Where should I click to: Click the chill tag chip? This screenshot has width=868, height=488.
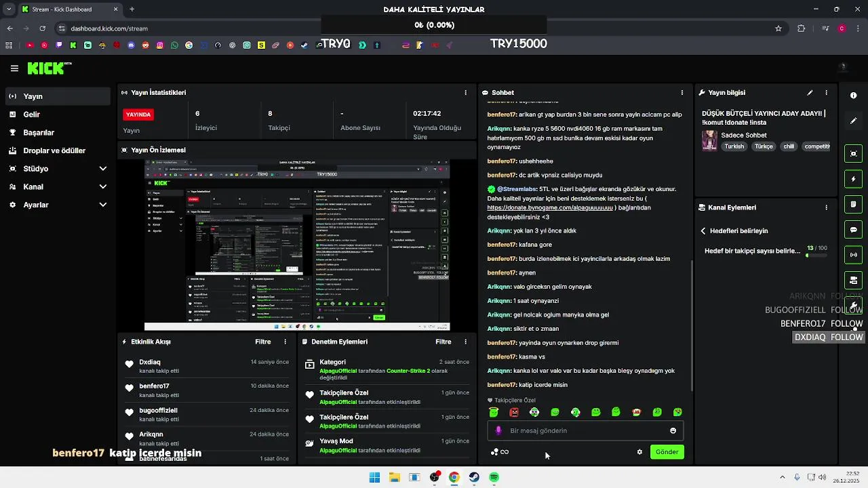click(x=789, y=146)
